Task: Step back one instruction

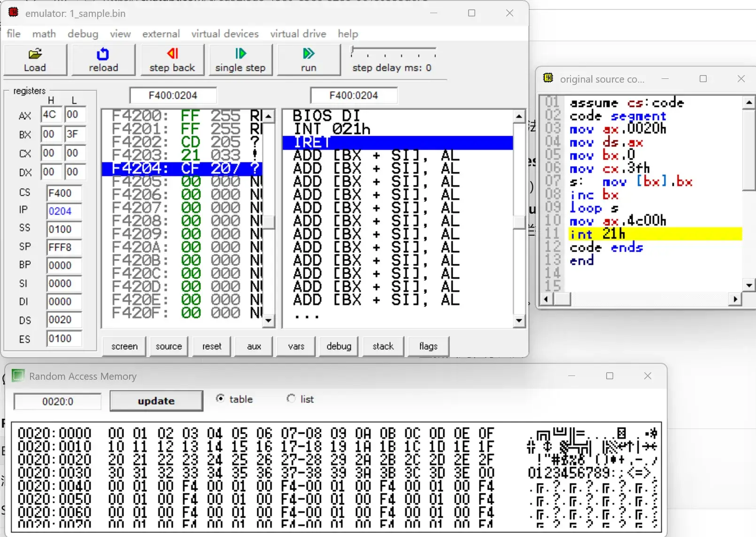Action: point(172,60)
